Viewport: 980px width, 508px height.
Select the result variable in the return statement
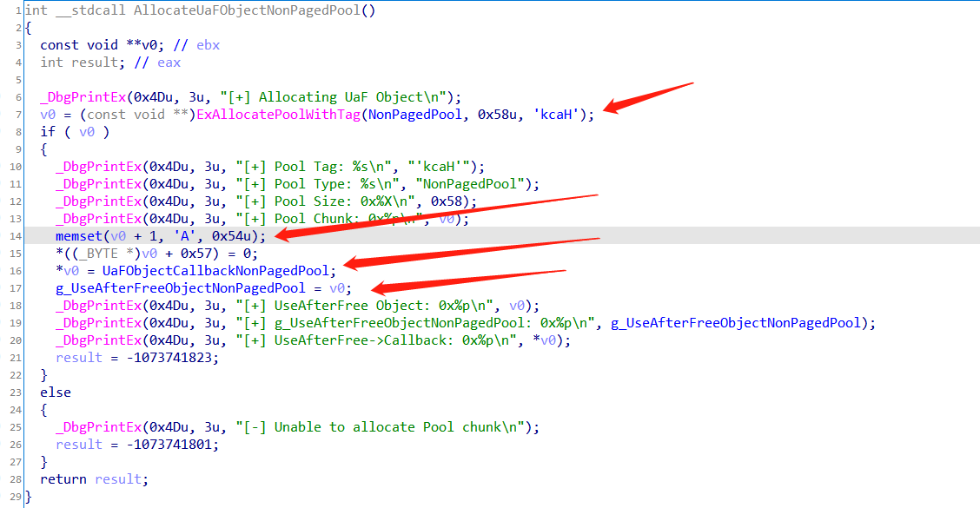point(118,479)
